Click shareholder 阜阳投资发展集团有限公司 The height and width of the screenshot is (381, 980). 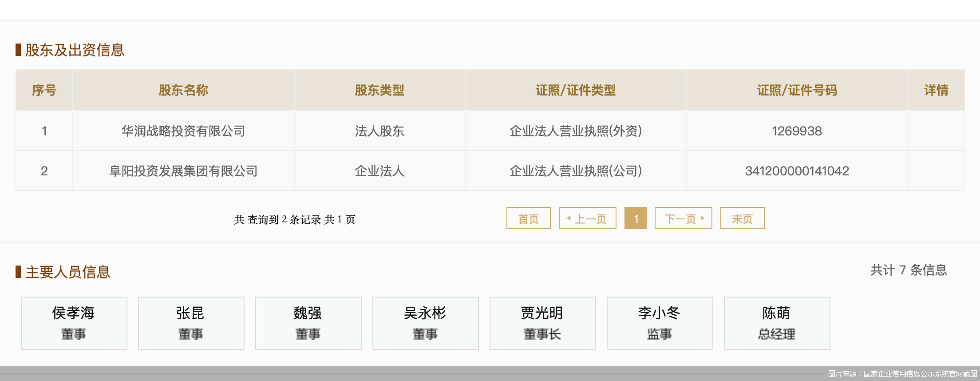coord(183,171)
